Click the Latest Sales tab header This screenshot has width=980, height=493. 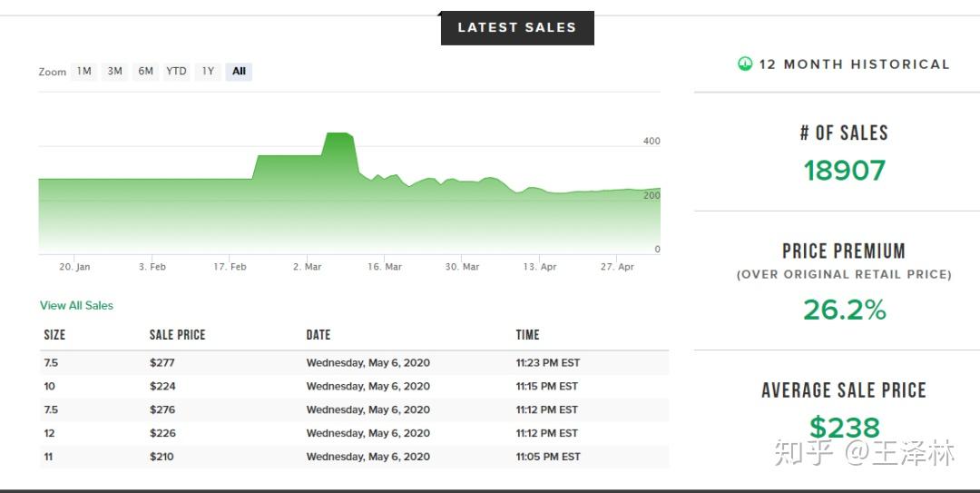[x=516, y=28]
